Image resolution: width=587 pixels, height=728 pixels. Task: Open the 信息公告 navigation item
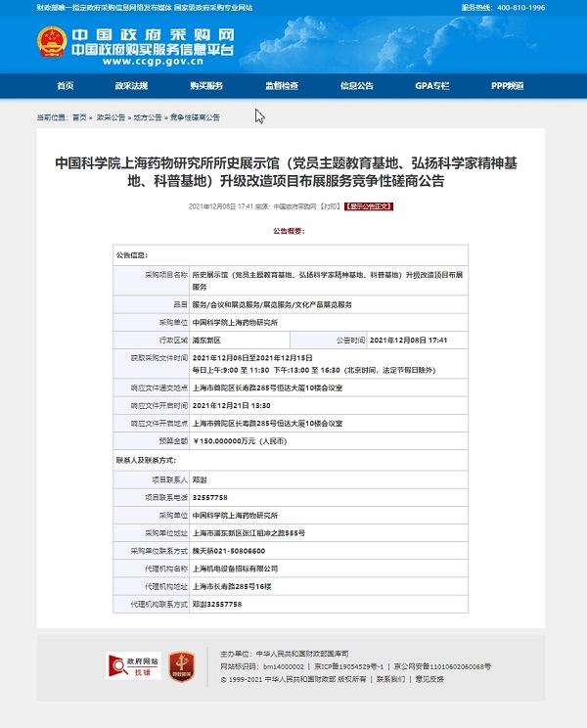coord(356,86)
